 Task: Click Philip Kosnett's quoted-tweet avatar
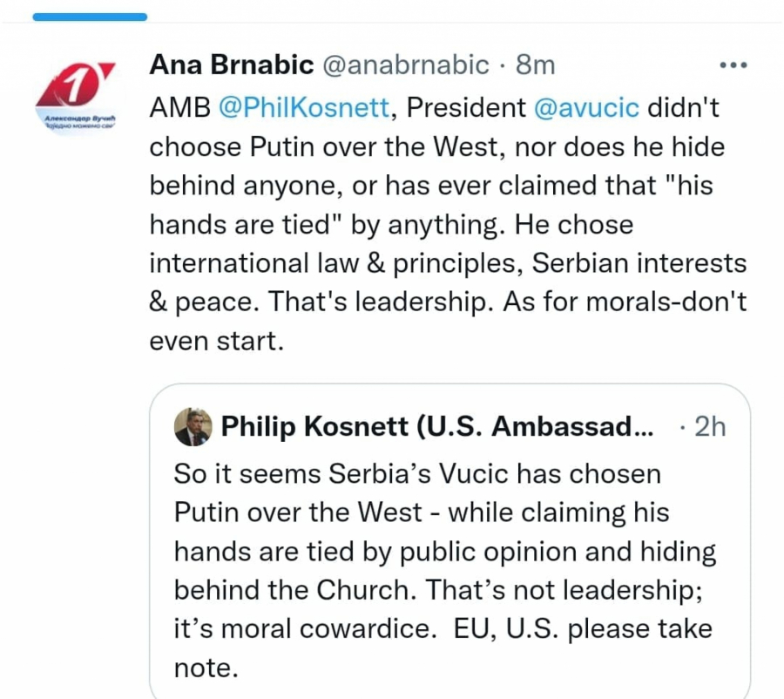(193, 426)
